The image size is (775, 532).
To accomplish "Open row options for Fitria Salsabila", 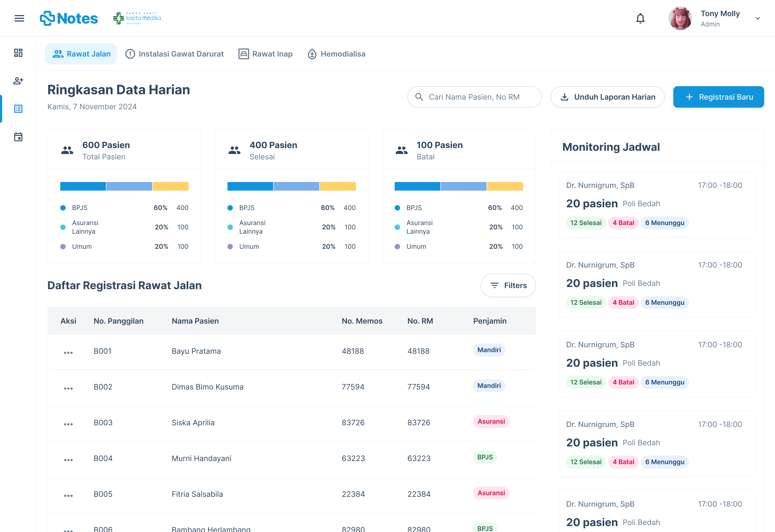I will (68, 496).
